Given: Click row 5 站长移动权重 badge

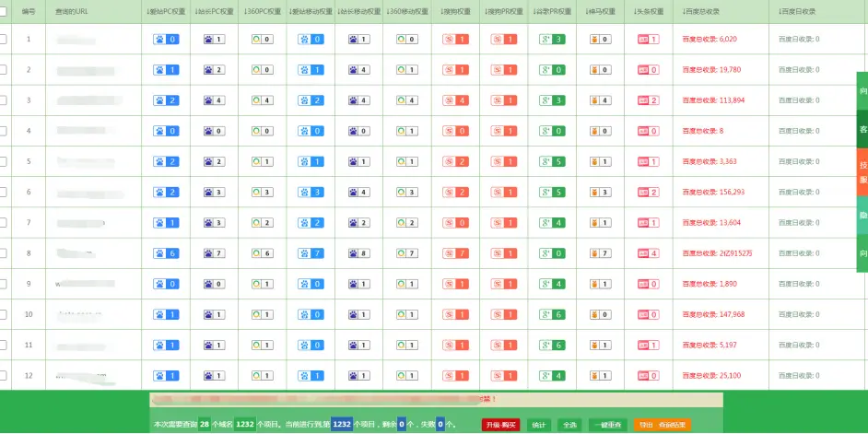Looking at the screenshot, I should click(x=358, y=161).
